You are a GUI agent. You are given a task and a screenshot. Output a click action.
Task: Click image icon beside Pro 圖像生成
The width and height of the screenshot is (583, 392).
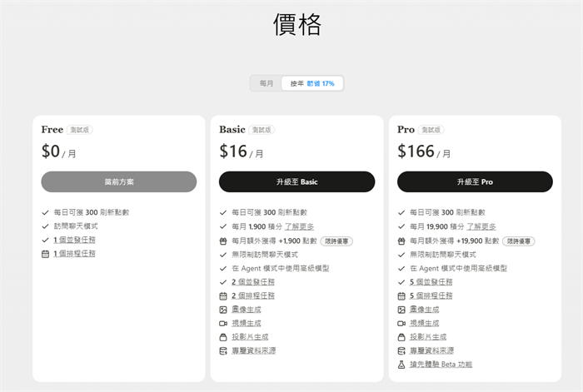(401, 310)
